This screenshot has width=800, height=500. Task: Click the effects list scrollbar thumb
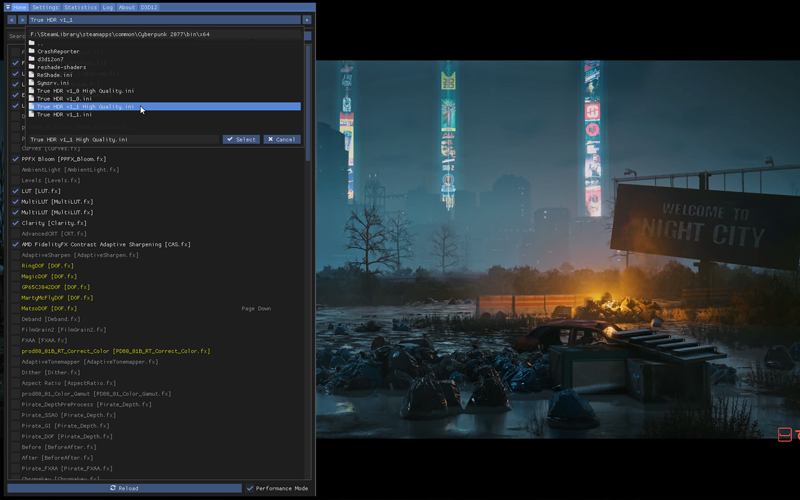point(308,104)
